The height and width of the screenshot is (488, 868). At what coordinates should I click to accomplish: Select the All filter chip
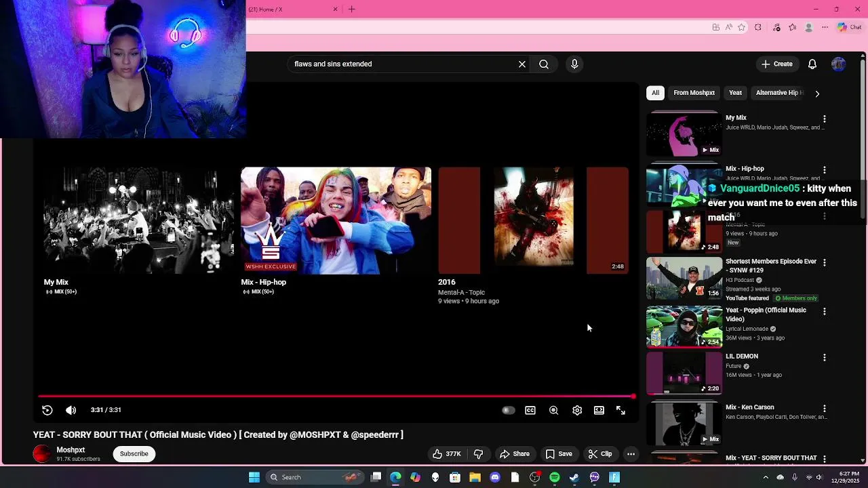(655, 93)
